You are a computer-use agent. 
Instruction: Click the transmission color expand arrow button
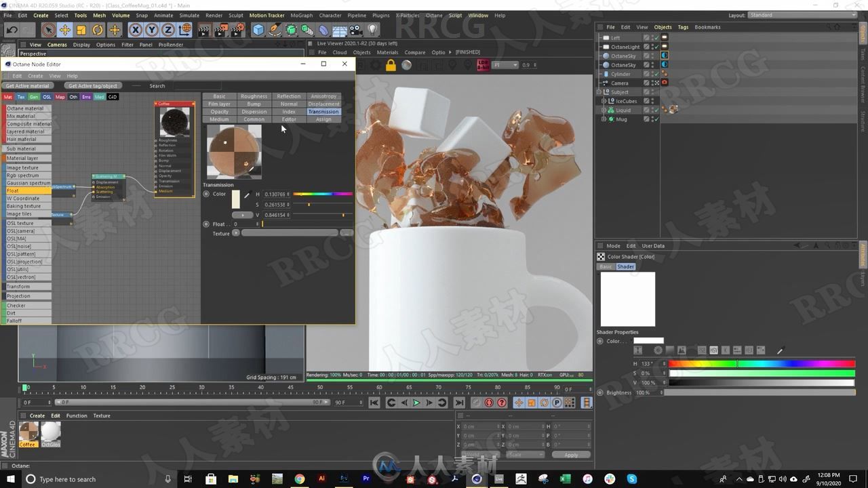(x=242, y=215)
